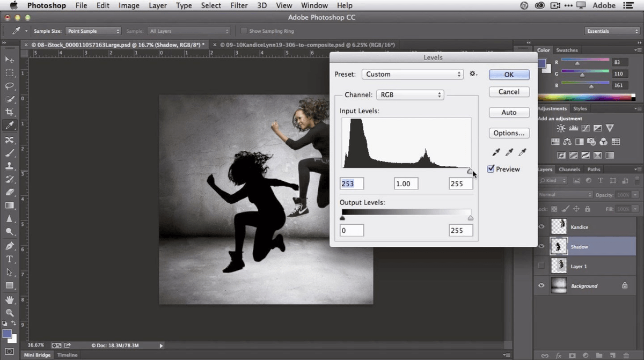Select the shadows eyedropper in Levels
This screenshot has height=360, width=644.
coord(495,152)
